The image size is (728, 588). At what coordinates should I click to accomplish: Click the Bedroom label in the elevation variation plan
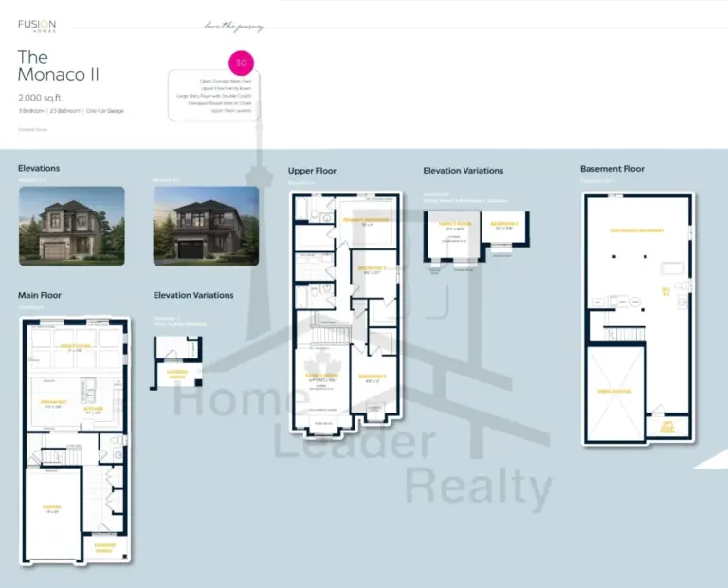(503, 224)
